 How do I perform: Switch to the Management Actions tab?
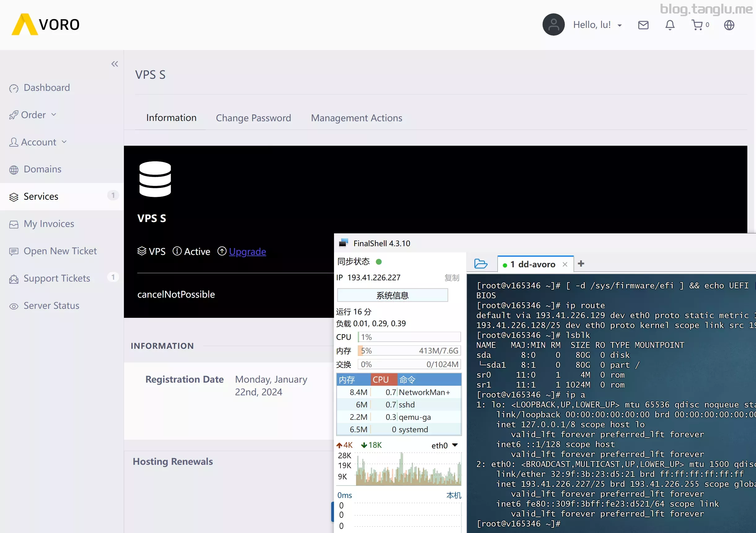point(356,118)
